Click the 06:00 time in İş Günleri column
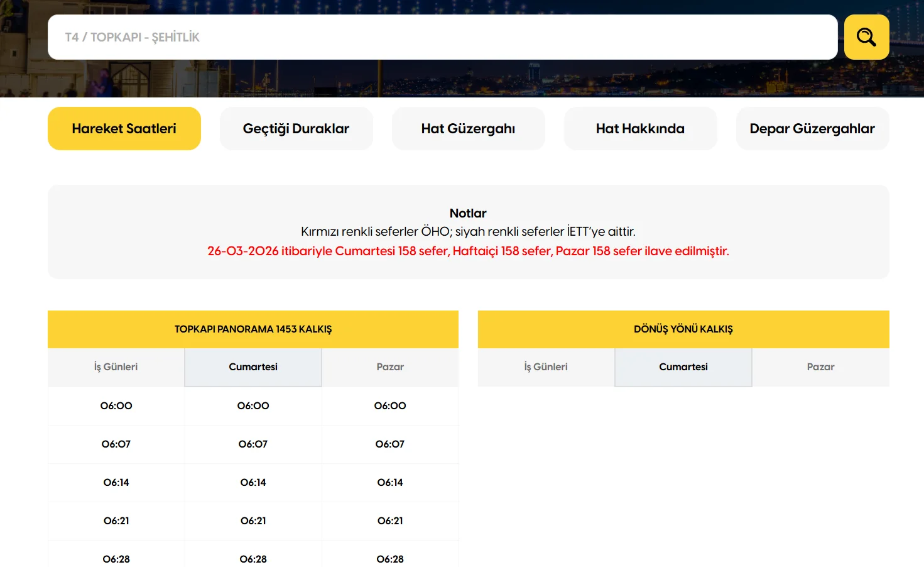The width and height of the screenshot is (924, 567). pyautogui.click(x=116, y=405)
